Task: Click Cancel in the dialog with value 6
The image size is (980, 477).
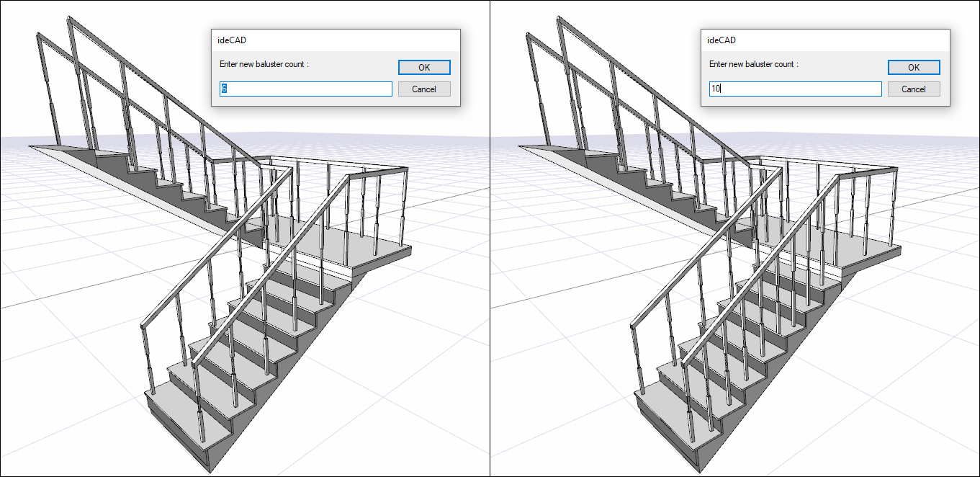Action: [x=424, y=89]
